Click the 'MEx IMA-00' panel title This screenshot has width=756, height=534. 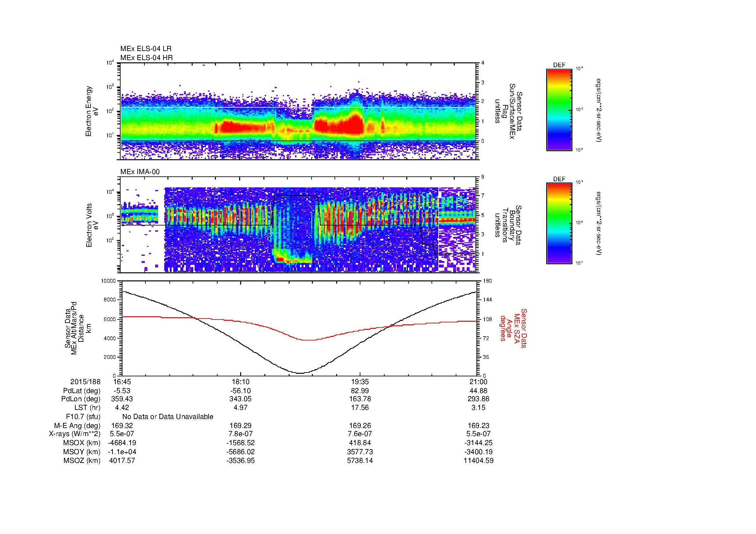tap(140, 172)
